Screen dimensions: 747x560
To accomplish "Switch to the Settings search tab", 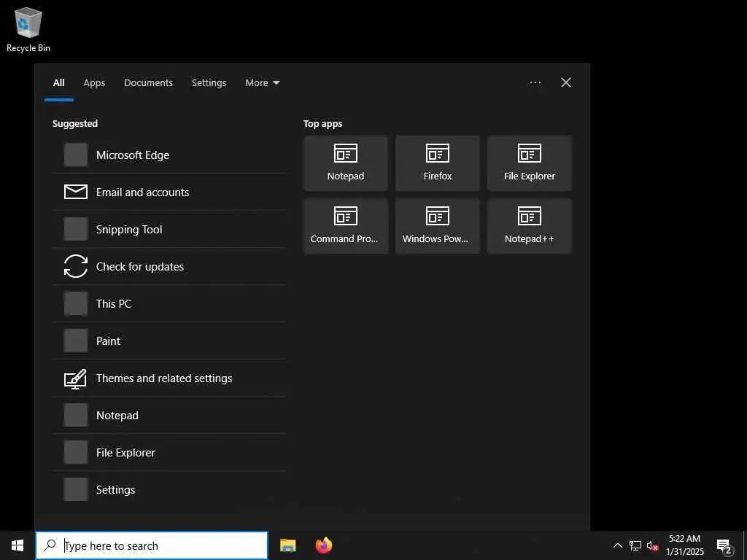I will click(209, 83).
